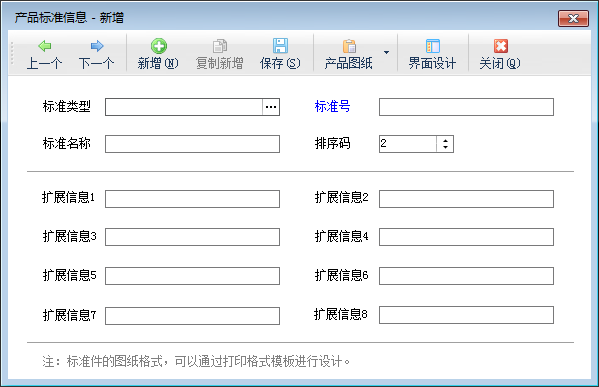
Task: Save the record with 保存 floppy icon
Action: [280, 46]
